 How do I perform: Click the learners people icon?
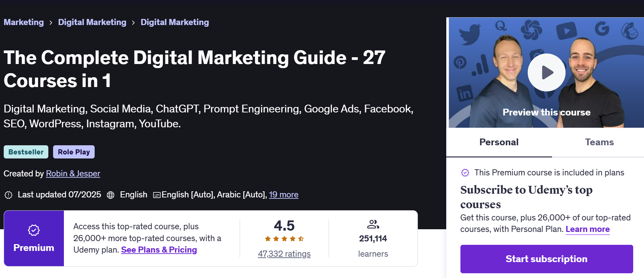click(x=373, y=224)
